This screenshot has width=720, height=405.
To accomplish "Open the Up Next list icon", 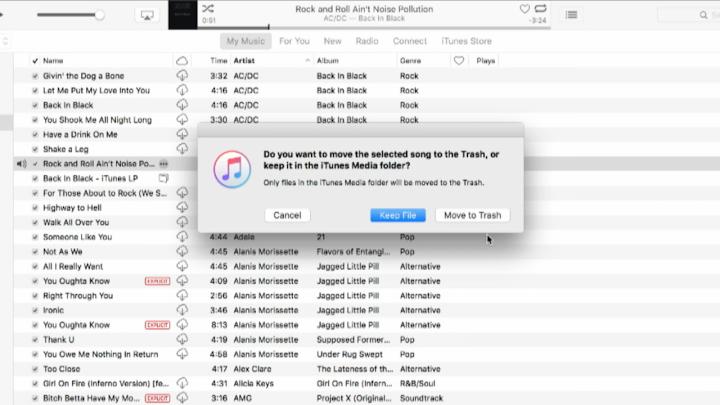I will click(571, 15).
